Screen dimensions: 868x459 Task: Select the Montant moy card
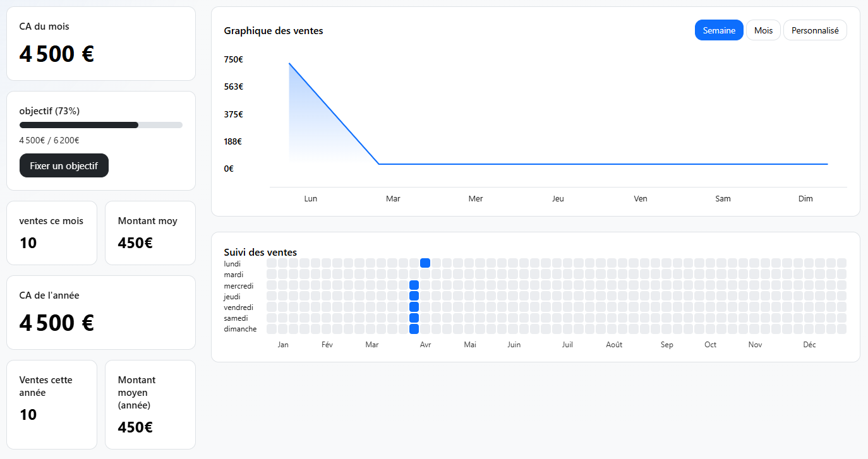pos(150,233)
